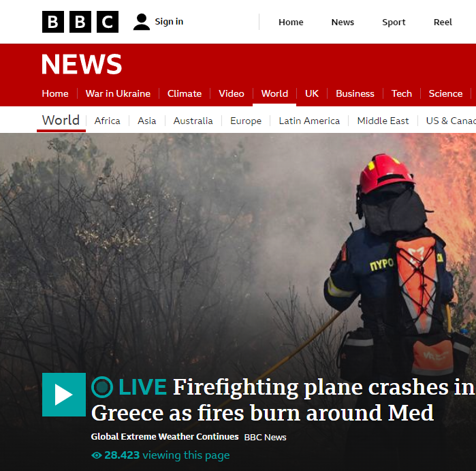Switch to the Climate section
Viewport: 476px width, 471px height.
tap(185, 93)
